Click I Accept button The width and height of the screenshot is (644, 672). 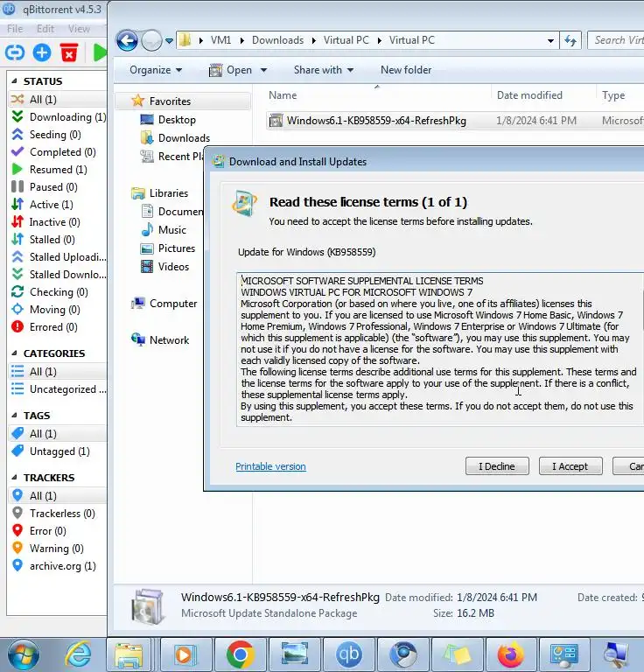(570, 466)
